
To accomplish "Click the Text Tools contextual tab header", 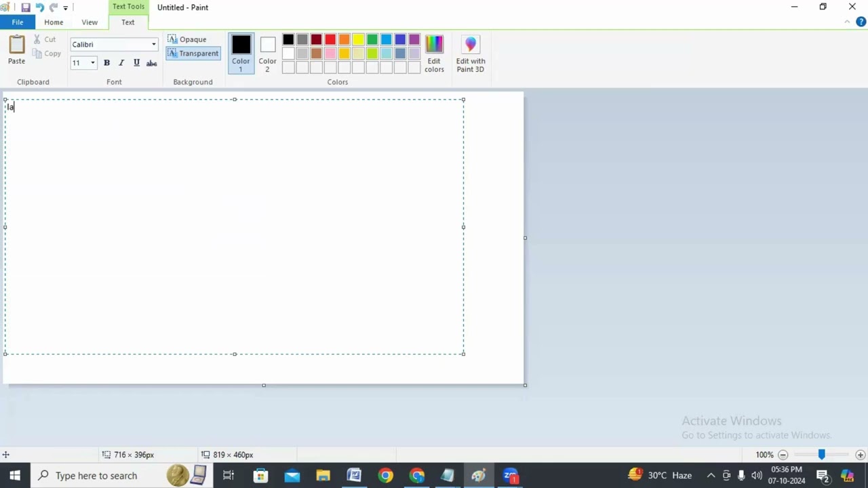I will pos(128,7).
